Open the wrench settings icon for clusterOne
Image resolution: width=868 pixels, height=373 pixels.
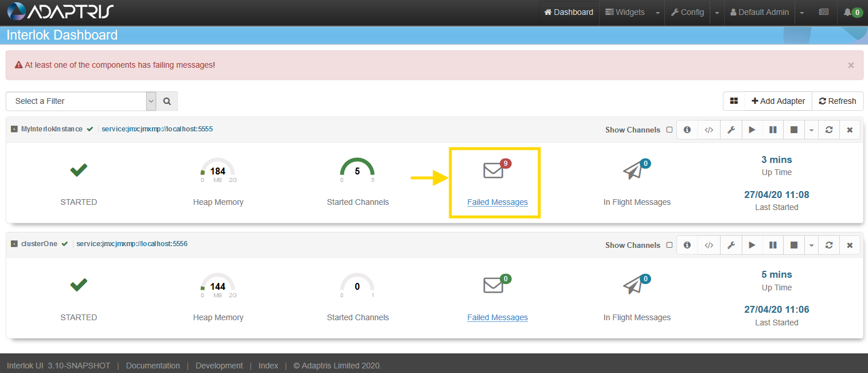731,245
